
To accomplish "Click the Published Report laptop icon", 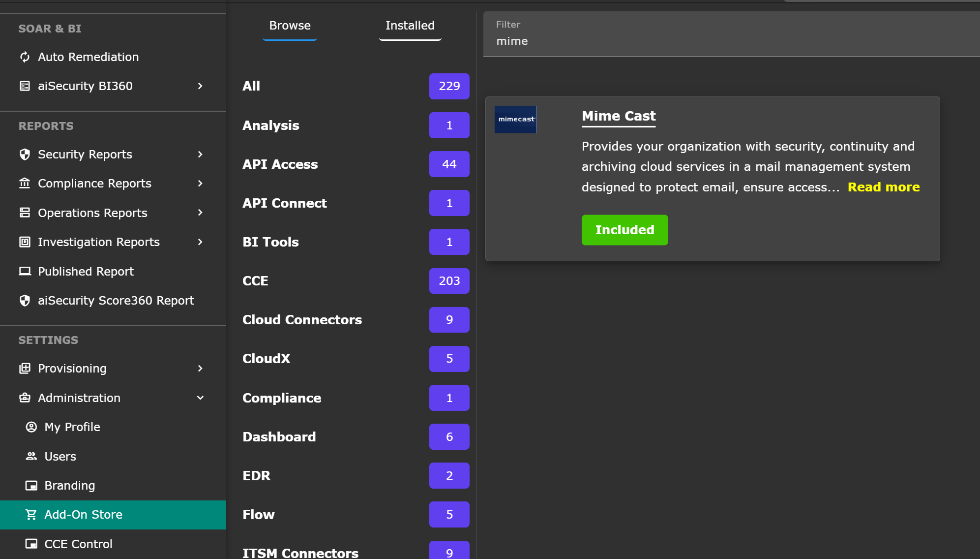I will coord(25,272).
